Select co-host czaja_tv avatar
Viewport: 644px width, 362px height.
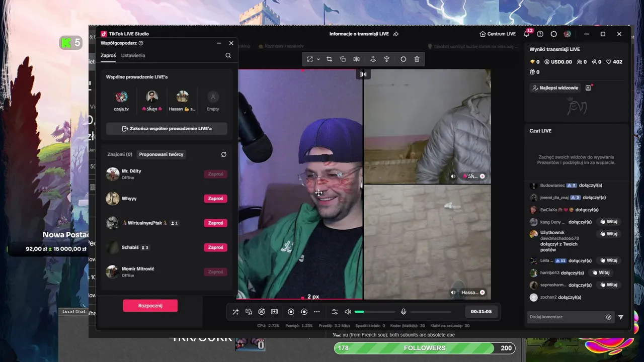[x=121, y=97]
